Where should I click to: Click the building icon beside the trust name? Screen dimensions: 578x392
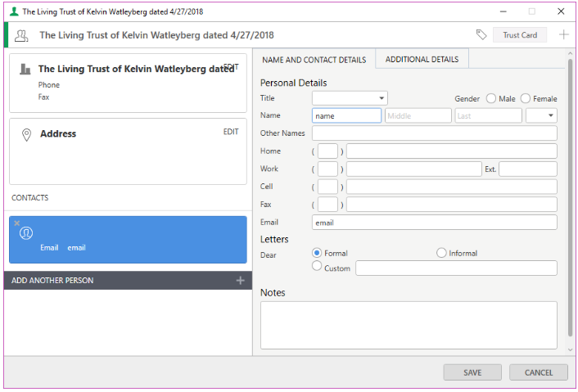pyautogui.click(x=25, y=70)
